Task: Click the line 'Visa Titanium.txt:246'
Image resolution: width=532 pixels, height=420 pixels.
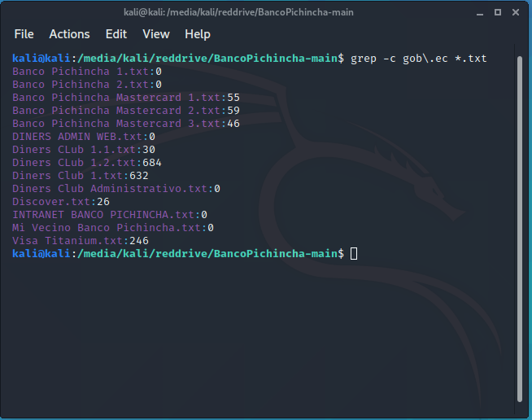Action: (81, 241)
